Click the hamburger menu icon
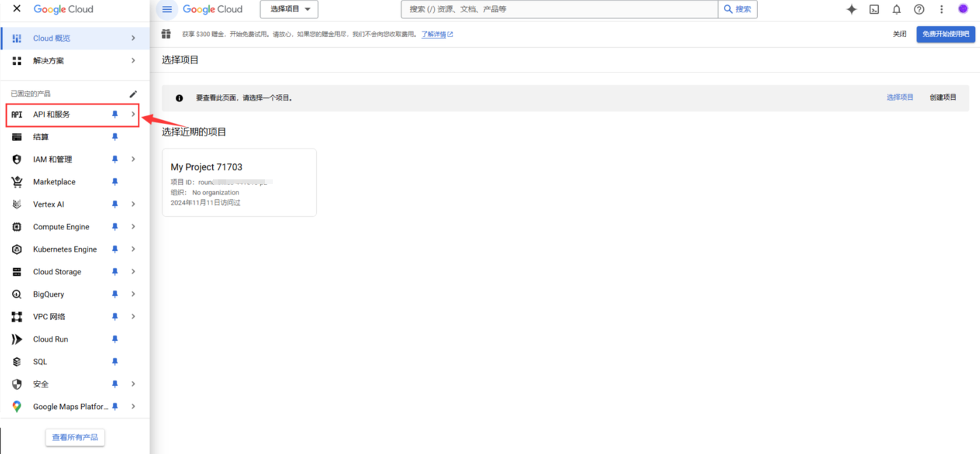The width and height of the screenshot is (980, 454). [167, 9]
